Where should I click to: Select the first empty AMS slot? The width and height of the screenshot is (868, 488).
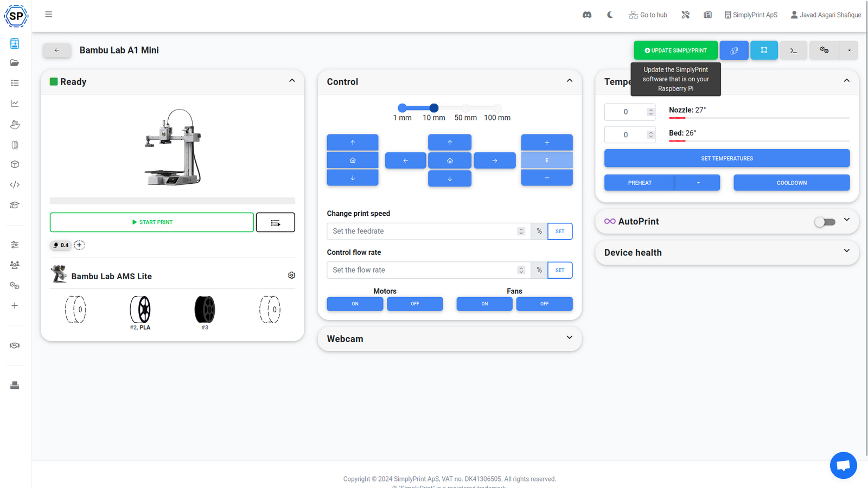click(x=75, y=310)
